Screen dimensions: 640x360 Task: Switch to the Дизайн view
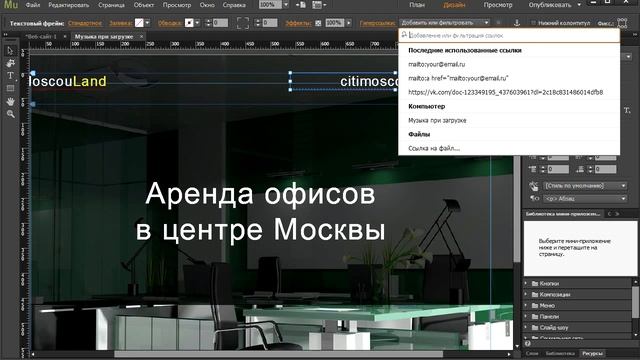tap(454, 5)
